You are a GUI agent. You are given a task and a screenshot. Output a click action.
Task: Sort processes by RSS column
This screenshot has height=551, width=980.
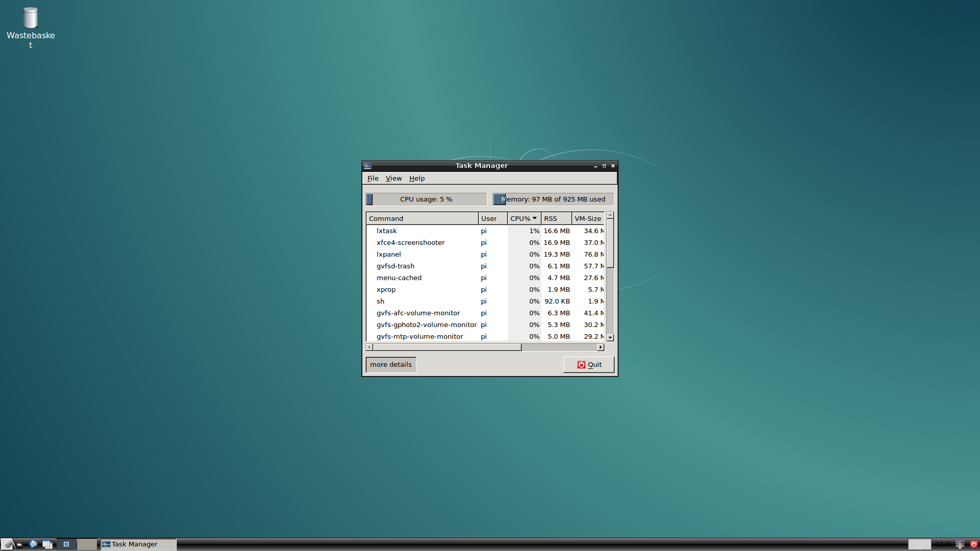point(555,218)
